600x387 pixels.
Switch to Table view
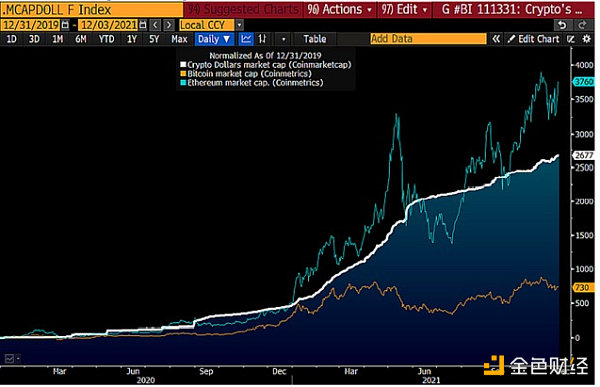[315, 39]
